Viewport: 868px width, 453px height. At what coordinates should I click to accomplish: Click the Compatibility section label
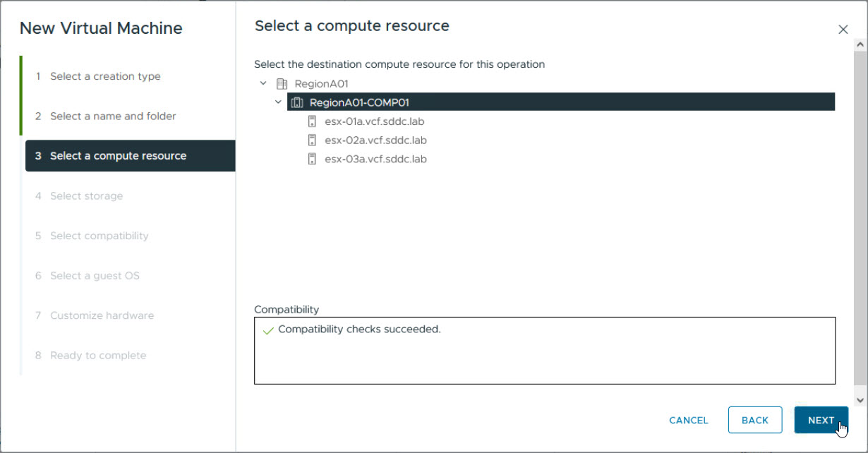click(287, 310)
